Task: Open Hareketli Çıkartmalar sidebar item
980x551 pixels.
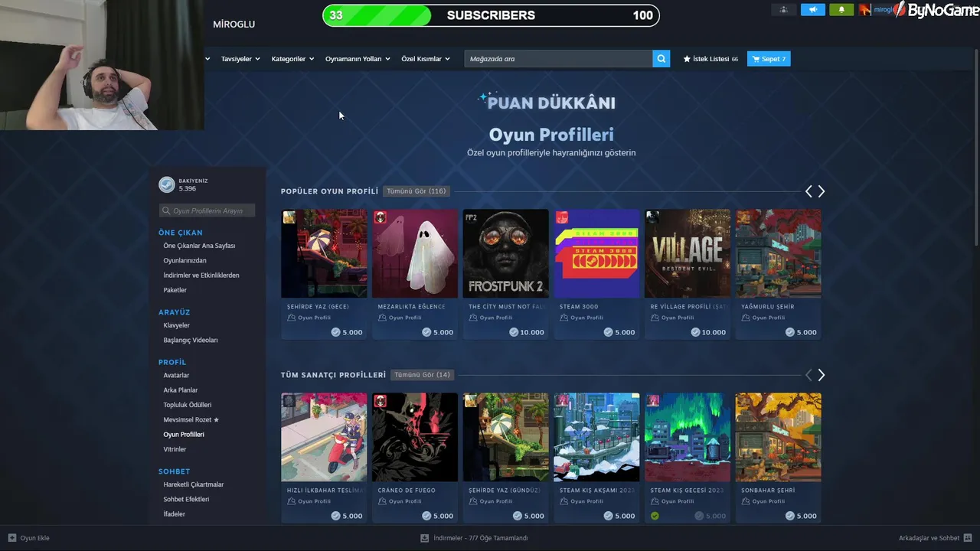Action: coord(194,484)
